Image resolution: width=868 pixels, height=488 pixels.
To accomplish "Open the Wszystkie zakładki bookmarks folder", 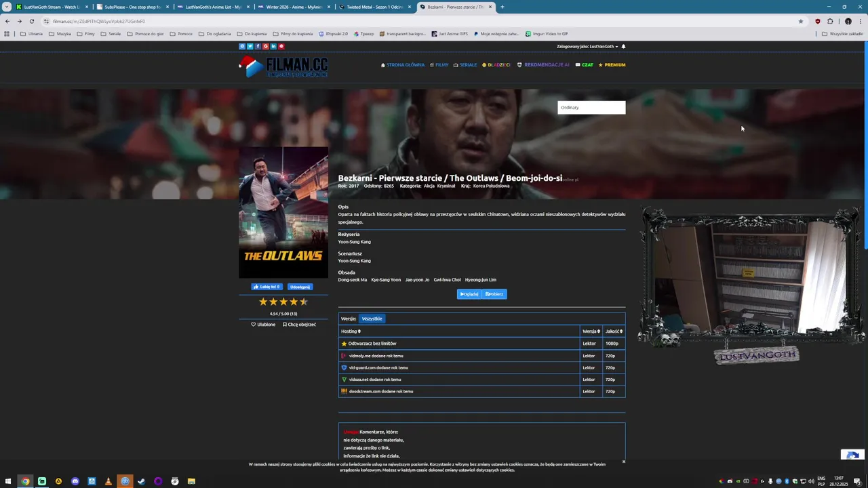I will point(843,34).
